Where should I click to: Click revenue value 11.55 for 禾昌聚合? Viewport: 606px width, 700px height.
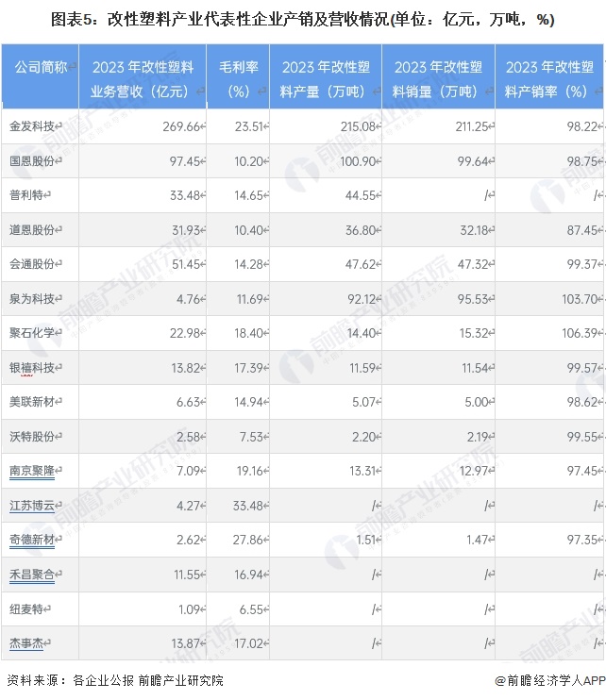coord(187,575)
